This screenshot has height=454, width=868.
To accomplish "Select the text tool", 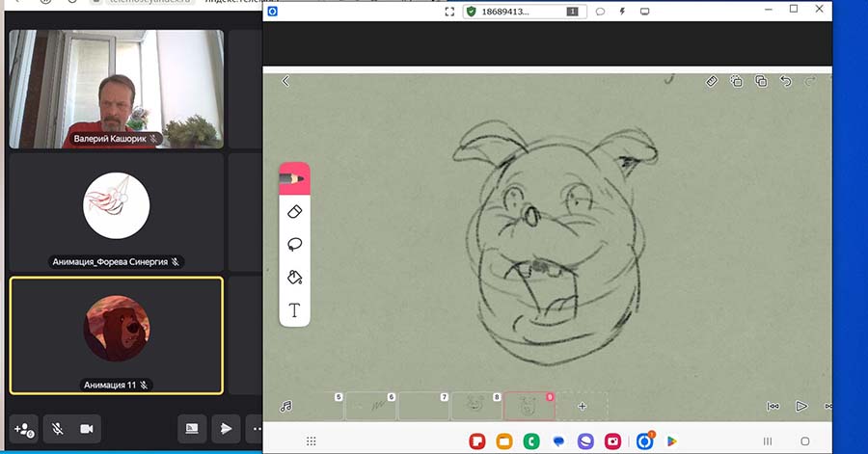I will click(x=294, y=309).
